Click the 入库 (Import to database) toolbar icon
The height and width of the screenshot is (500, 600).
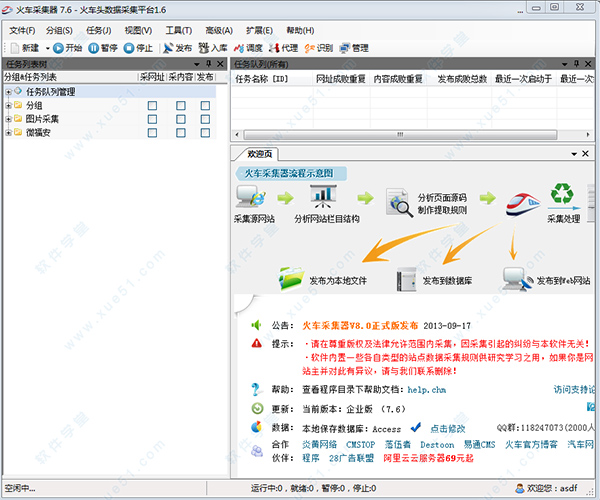click(x=203, y=47)
